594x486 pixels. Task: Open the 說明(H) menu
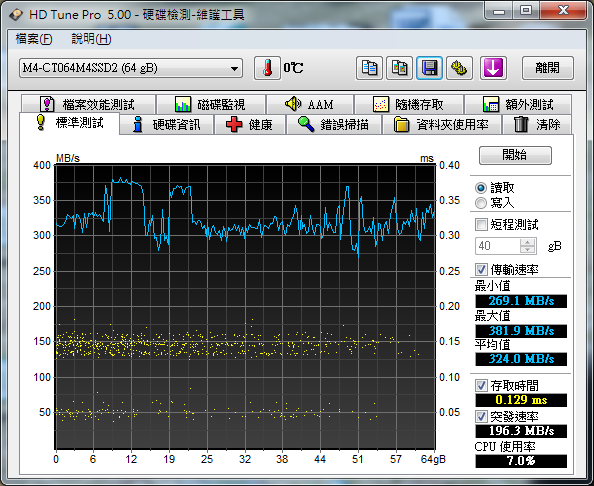pyautogui.click(x=91, y=39)
